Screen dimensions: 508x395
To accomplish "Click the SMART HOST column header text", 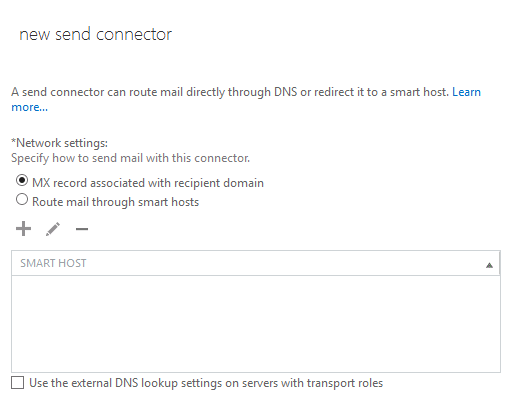I will pos(53,263).
